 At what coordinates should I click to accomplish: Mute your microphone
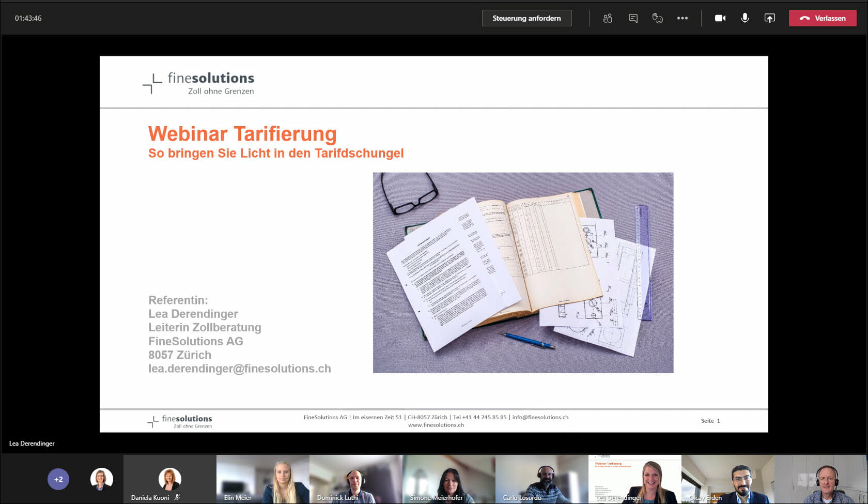click(745, 18)
